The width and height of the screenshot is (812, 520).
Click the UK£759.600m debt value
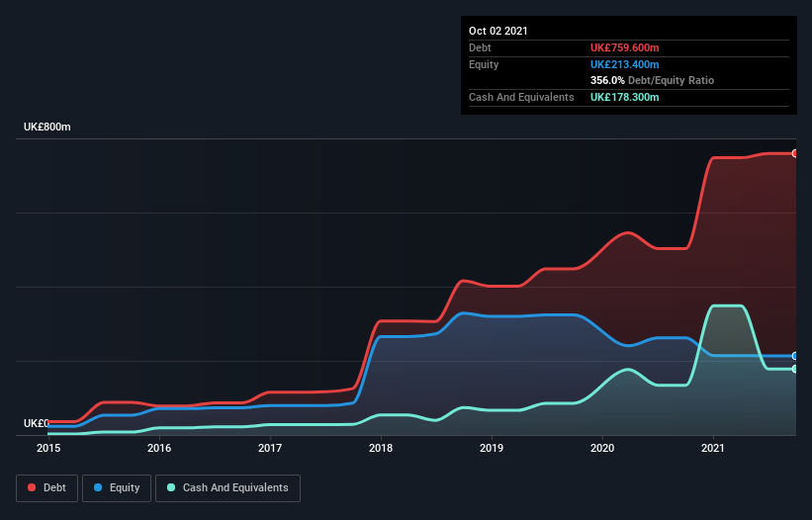(624, 47)
